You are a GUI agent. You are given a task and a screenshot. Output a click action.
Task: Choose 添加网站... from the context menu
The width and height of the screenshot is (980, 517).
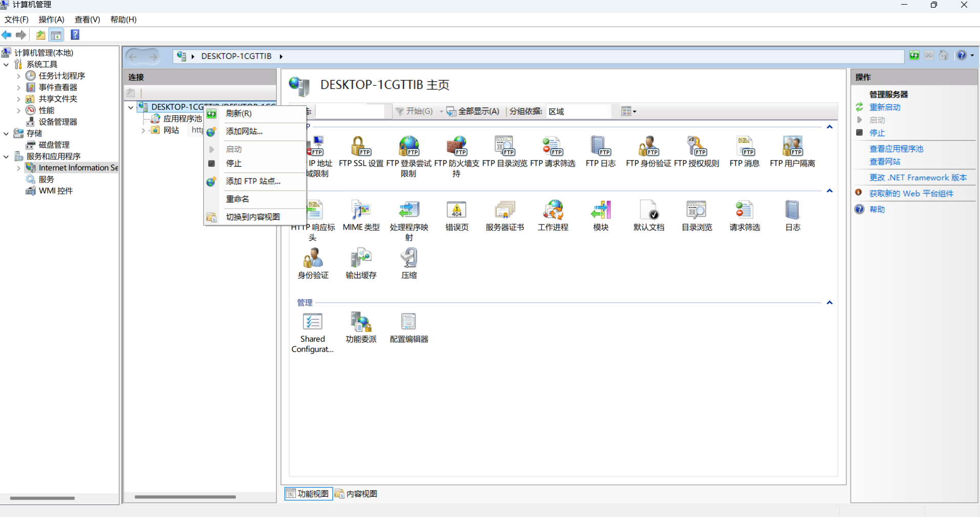(x=255, y=131)
